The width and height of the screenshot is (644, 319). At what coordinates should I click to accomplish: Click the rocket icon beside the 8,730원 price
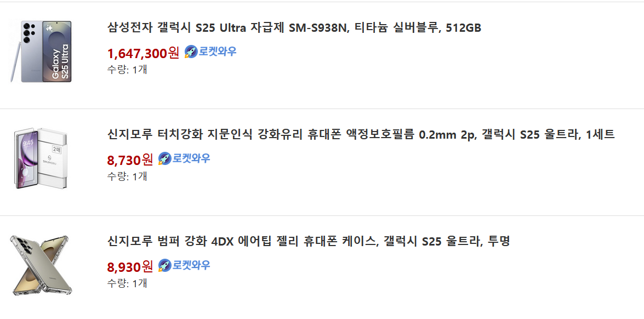[164, 159]
